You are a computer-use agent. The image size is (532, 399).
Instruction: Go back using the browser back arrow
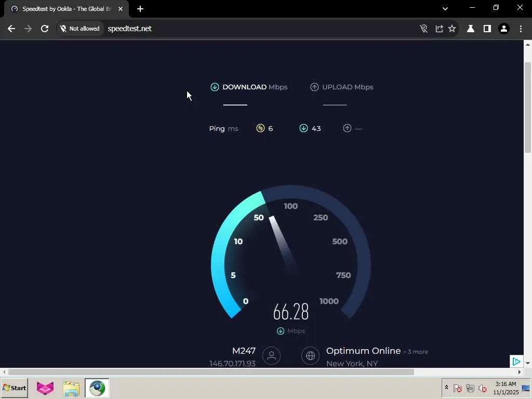point(11,29)
